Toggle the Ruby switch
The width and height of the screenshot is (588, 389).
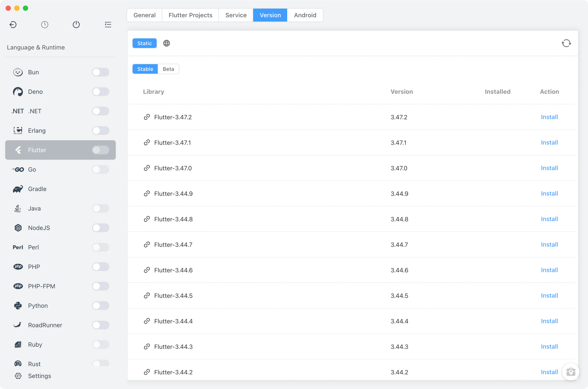click(100, 344)
